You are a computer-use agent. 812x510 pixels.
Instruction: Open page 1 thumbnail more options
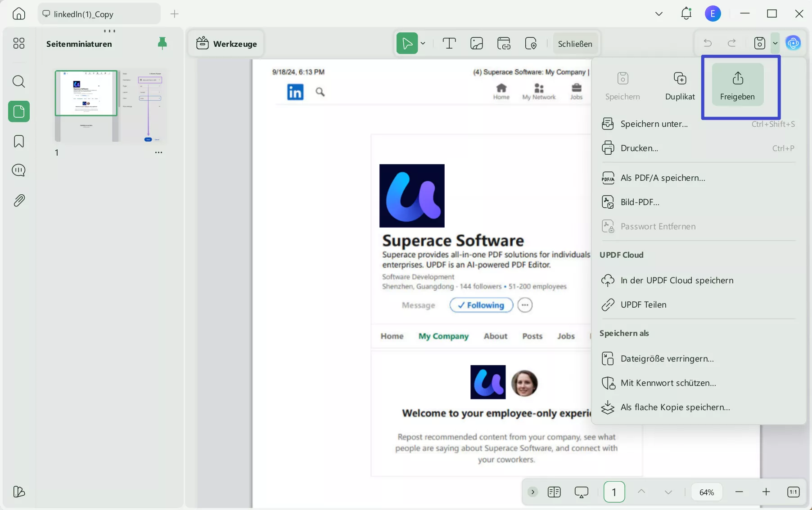coord(158,152)
